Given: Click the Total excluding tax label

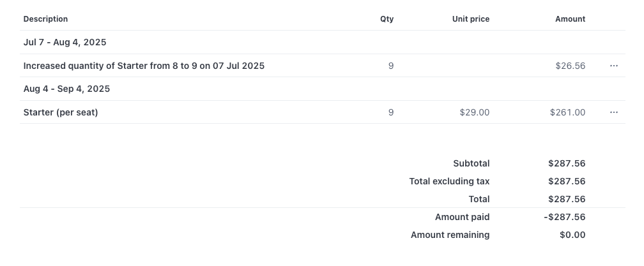Looking at the screenshot, I should [449, 181].
